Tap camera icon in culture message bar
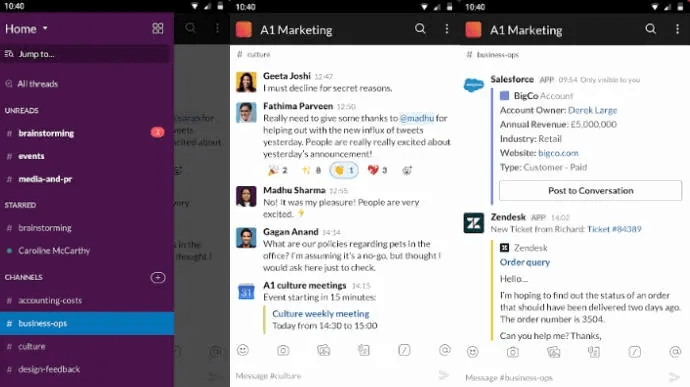The image size is (690, 387). [x=283, y=350]
